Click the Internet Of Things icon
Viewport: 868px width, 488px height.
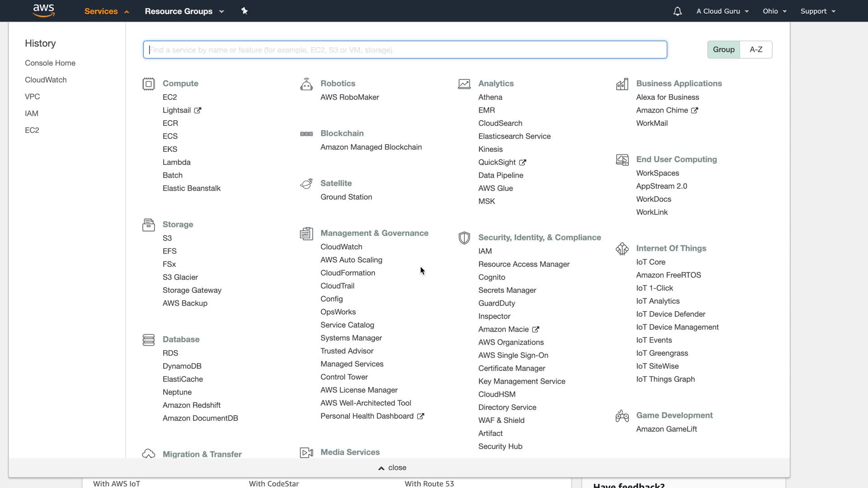622,249
